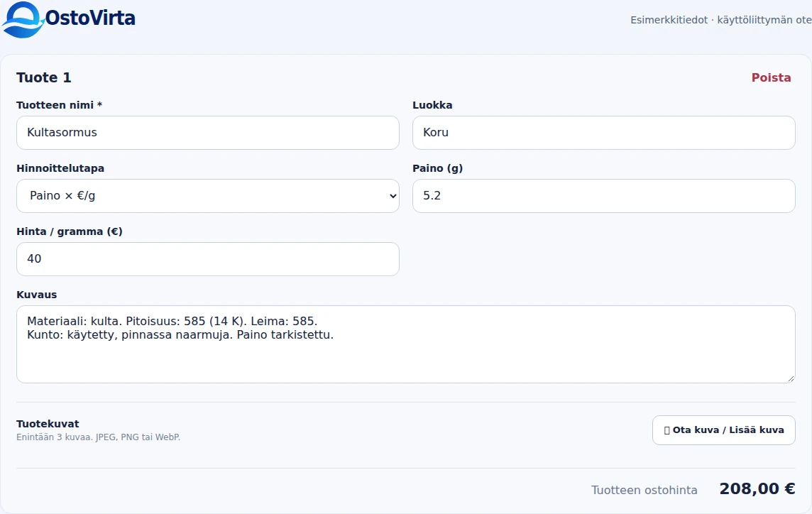
Task: Click the Luokka field label
Action: [432, 105]
